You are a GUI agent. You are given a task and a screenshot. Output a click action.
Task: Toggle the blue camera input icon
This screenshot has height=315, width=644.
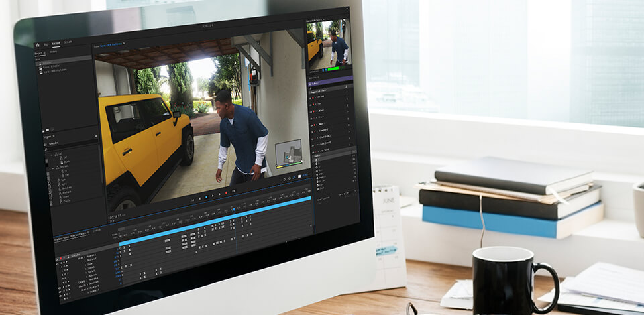point(323,70)
